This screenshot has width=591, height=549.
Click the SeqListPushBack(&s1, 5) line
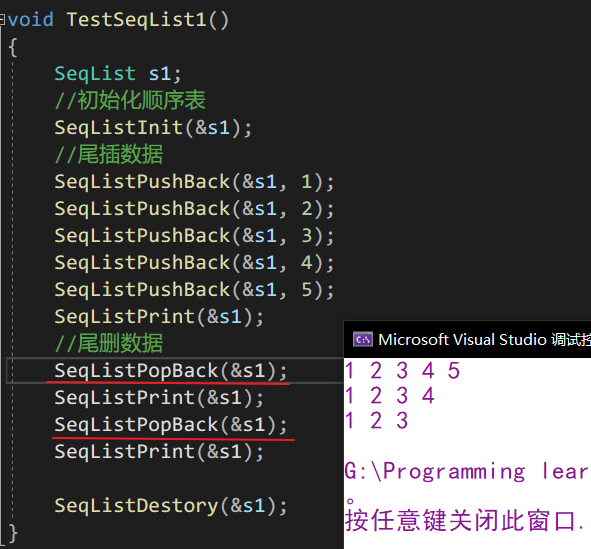[194, 289]
